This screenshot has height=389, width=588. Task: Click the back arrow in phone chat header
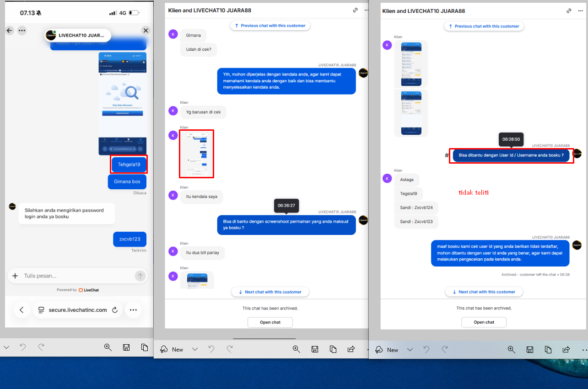click(x=10, y=31)
